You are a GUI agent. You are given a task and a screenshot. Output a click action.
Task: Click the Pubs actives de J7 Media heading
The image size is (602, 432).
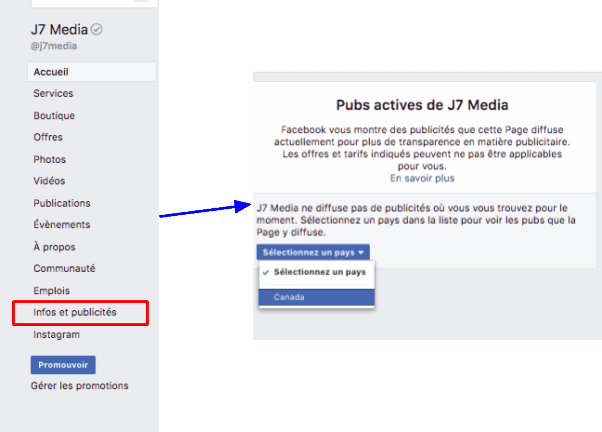[x=422, y=105]
